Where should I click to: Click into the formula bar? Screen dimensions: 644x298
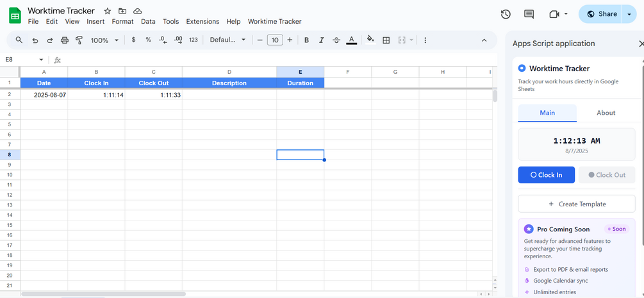tap(279, 60)
